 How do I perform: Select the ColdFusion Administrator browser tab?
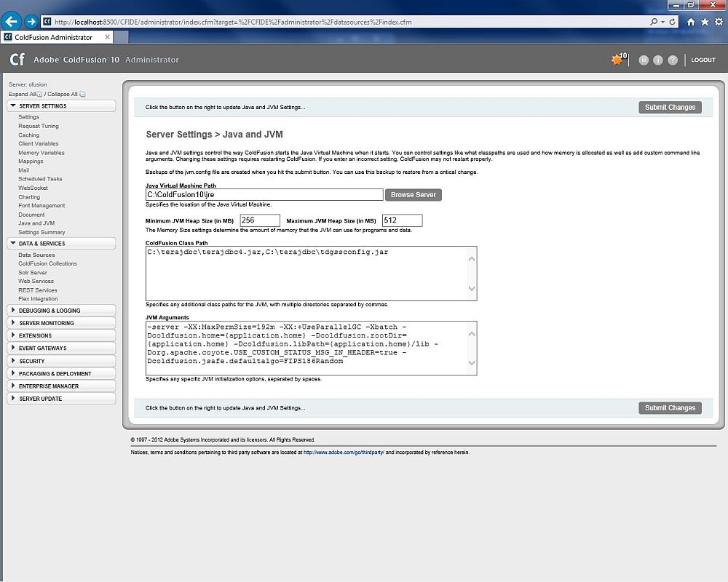click(57, 37)
